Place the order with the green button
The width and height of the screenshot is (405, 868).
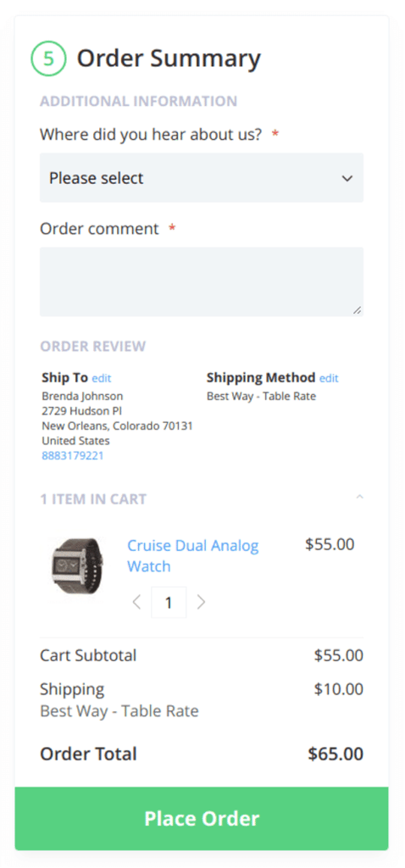point(202,819)
